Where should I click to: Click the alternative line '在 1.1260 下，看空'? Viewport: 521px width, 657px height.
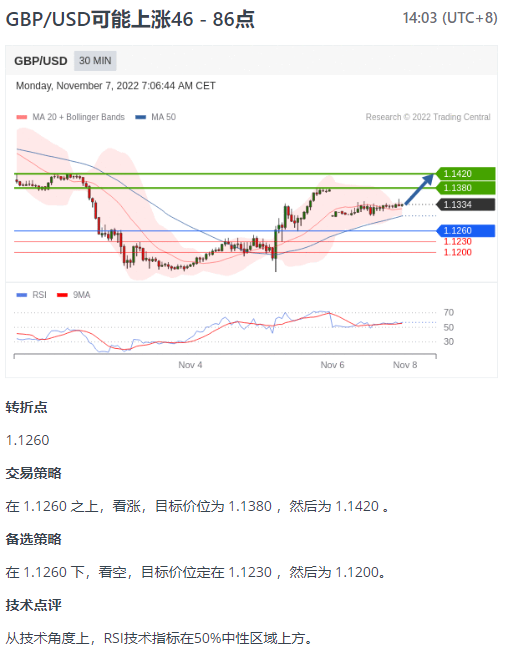click(67, 572)
